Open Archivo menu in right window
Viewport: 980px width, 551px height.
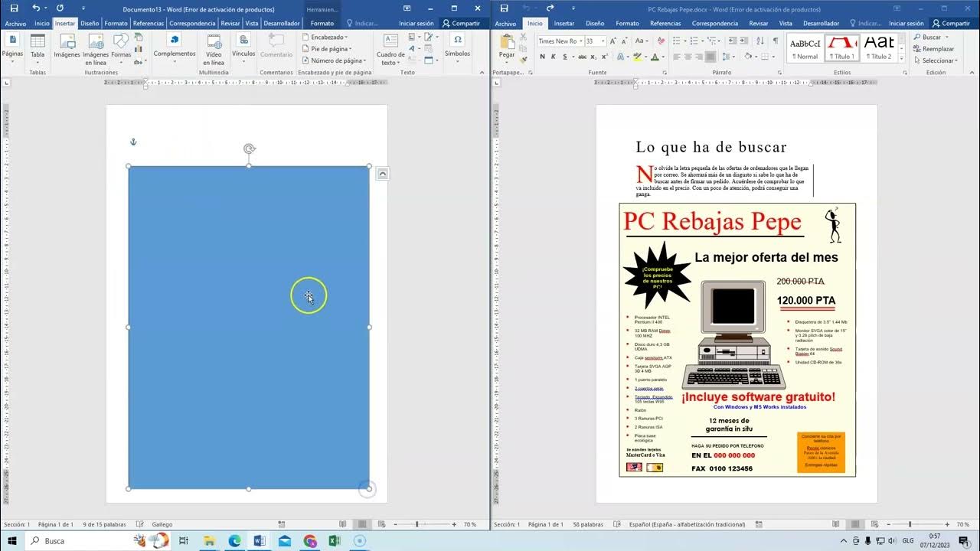coord(505,23)
